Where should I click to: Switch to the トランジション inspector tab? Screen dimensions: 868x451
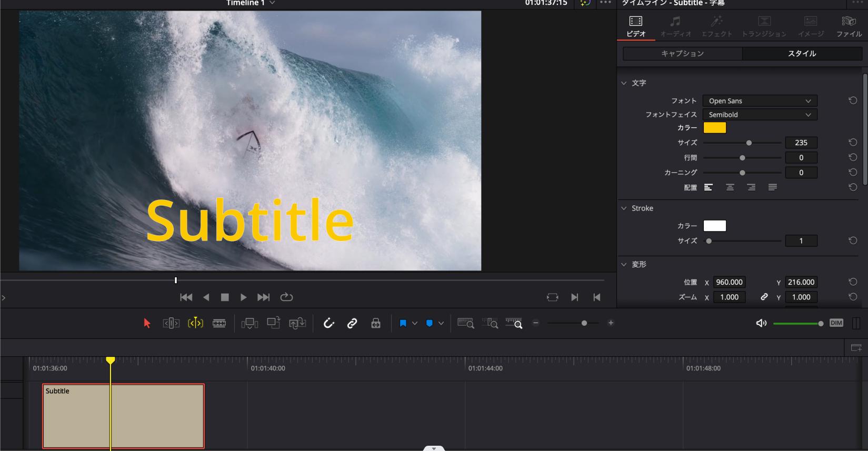[x=764, y=26]
